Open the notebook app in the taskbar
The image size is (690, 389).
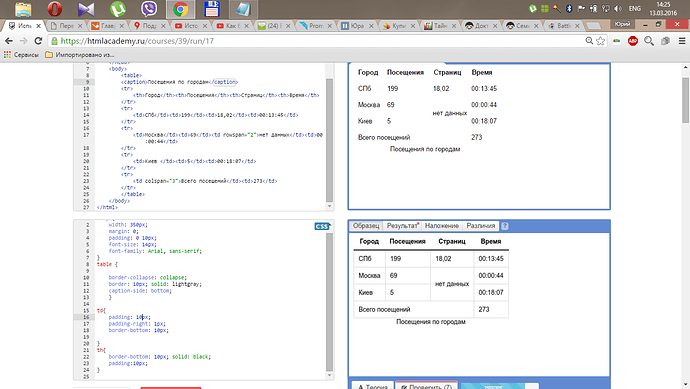click(x=243, y=9)
